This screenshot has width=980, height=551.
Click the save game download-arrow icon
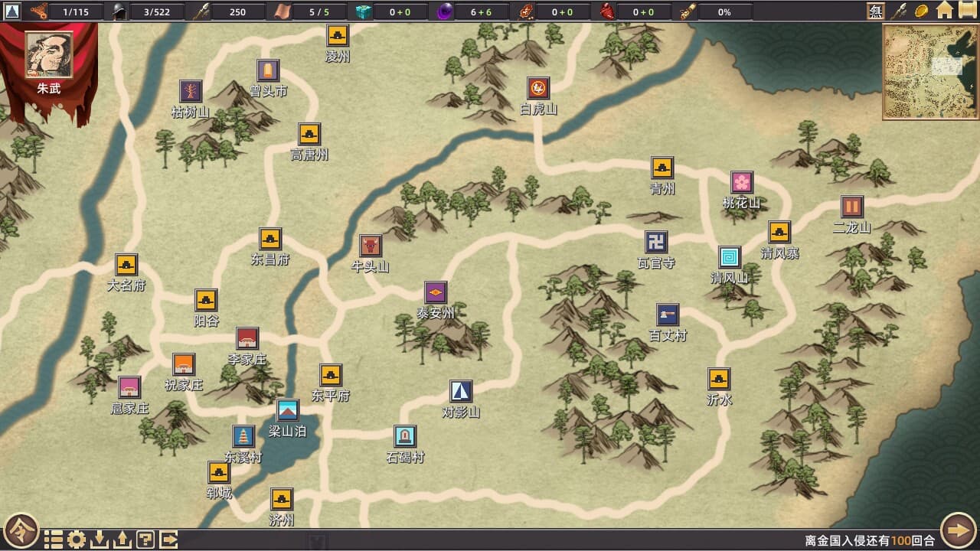tap(100, 540)
